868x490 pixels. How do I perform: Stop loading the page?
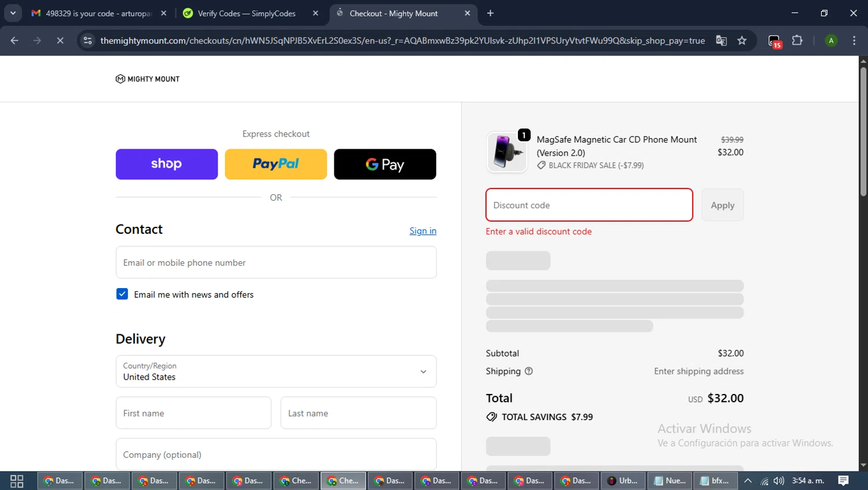click(60, 40)
